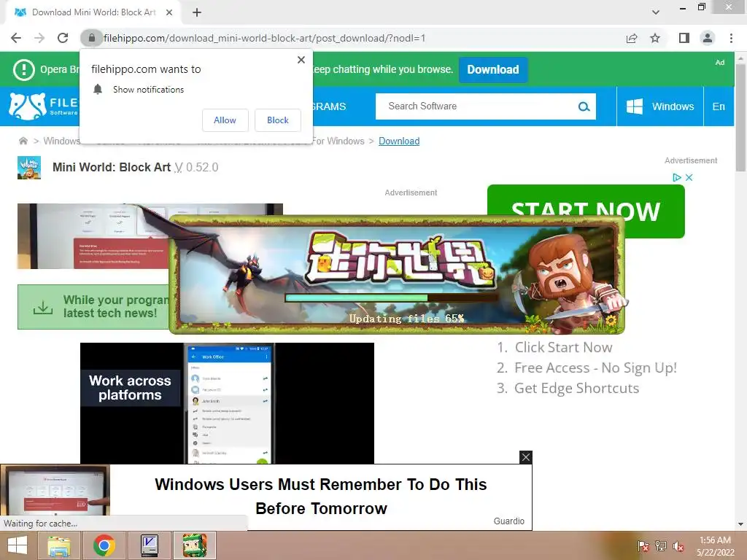Image resolution: width=747 pixels, height=560 pixels.
Task: Close the bottom Guardio ad banner
Action: (x=526, y=457)
